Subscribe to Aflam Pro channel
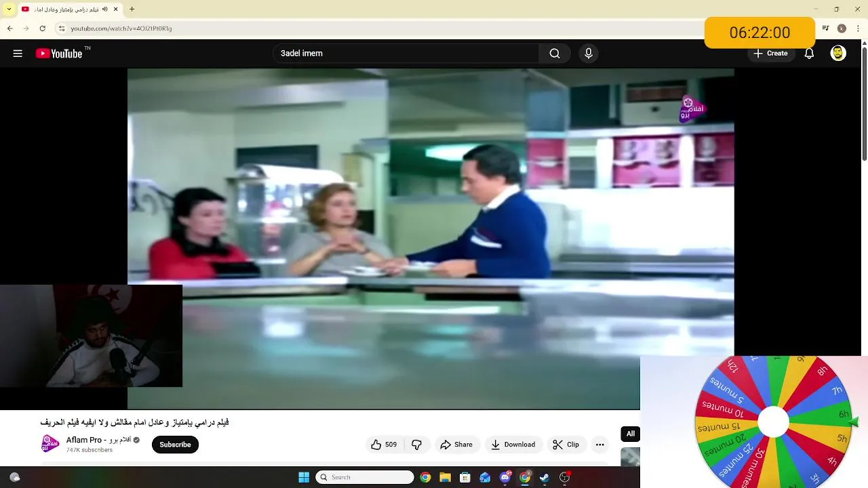 click(x=175, y=445)
